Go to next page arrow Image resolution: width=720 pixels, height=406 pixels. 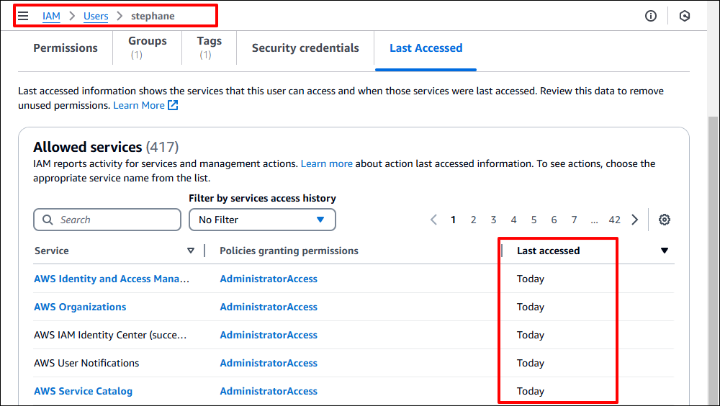(x=635, y=220)
